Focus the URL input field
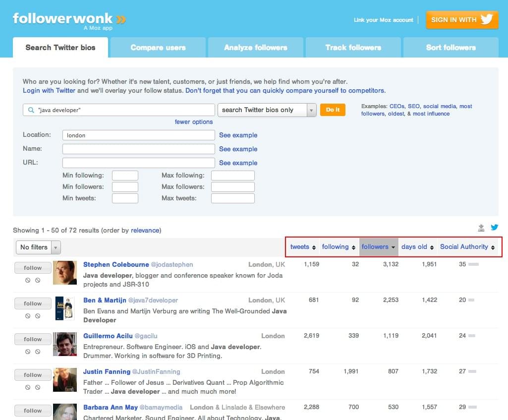This screenshot has height=420, width=508. (139, 163)
